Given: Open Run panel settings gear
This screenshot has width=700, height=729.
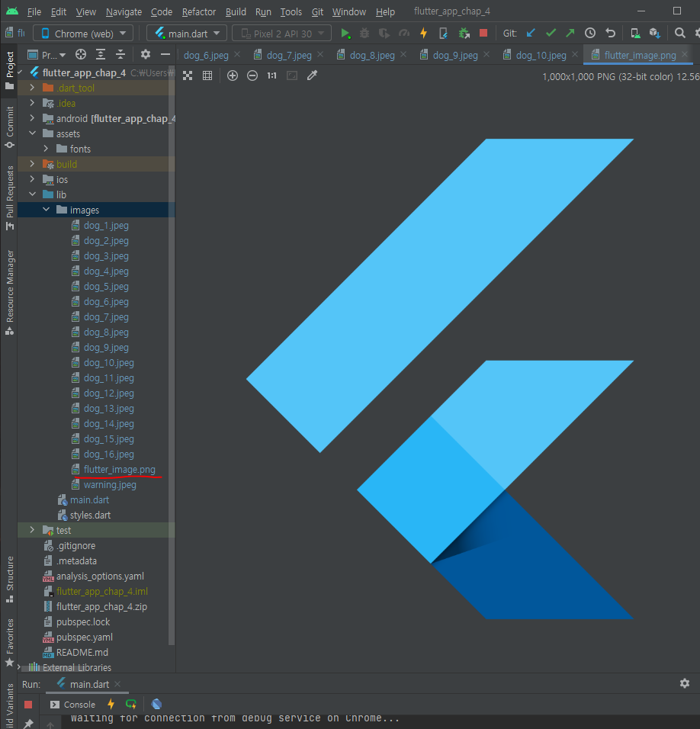Looking at the screenshot, I should pos(685,683).
